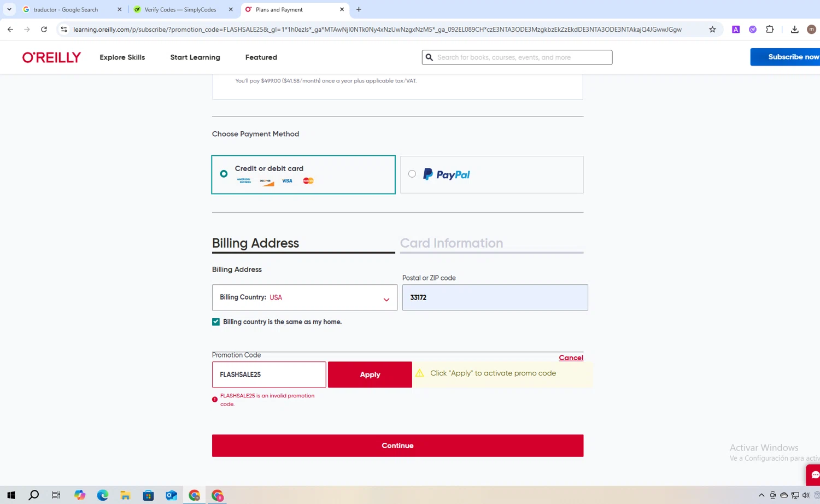Click the 'You'll pay $499.00' pricing text

coord(326,81)
